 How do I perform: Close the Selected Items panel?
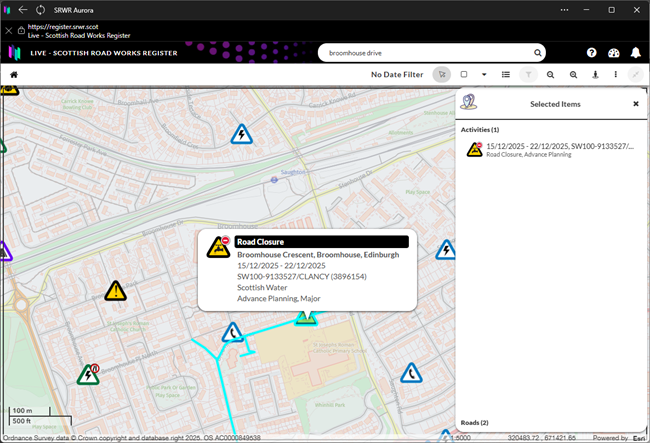point(636,104)
